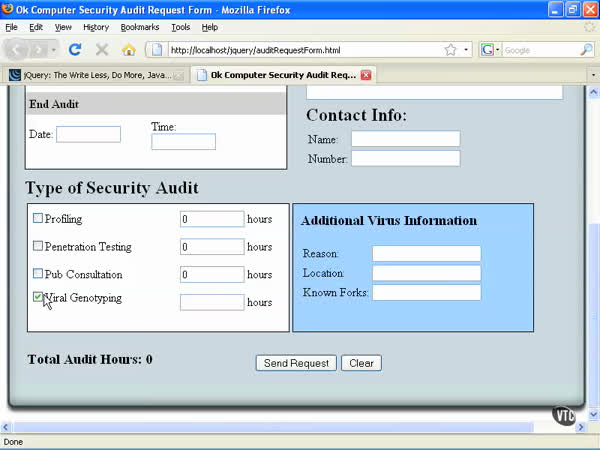Click the Clear button

(x=361, y=363)
